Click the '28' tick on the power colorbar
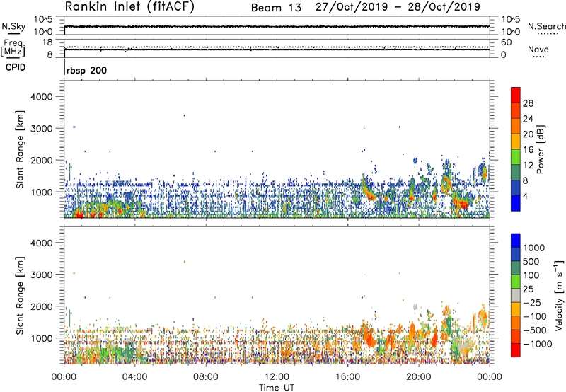The image size is (566, 392). [528, 103]
